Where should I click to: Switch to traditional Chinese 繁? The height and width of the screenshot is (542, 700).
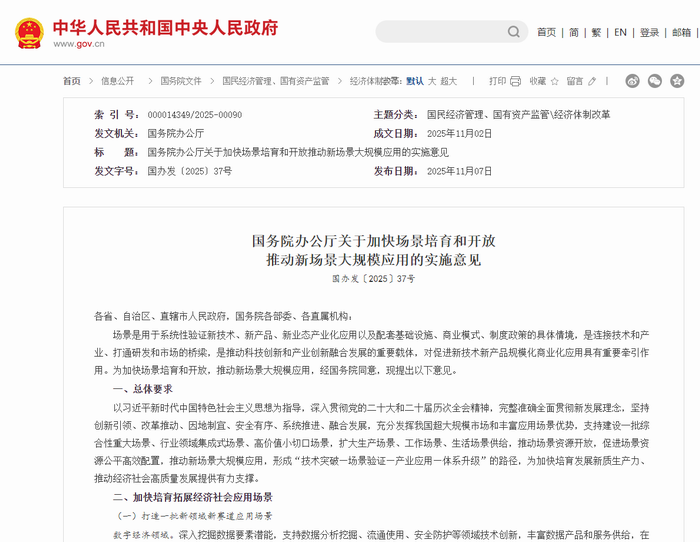(x=596, y=32)
